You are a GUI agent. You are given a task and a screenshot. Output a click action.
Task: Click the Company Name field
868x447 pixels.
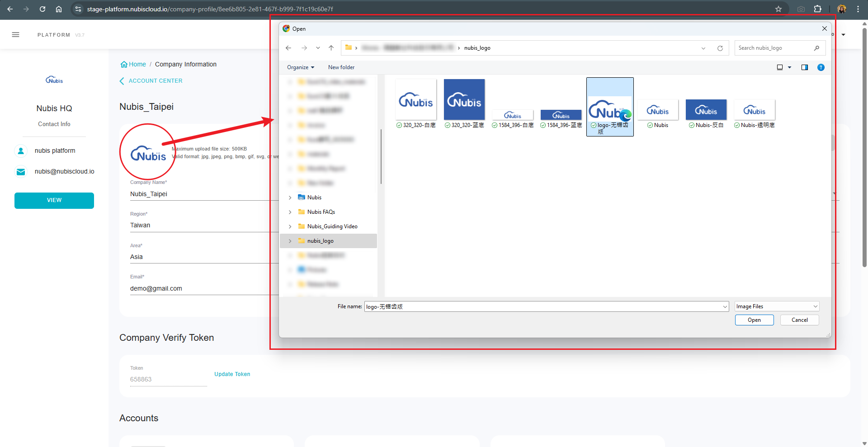203,194
